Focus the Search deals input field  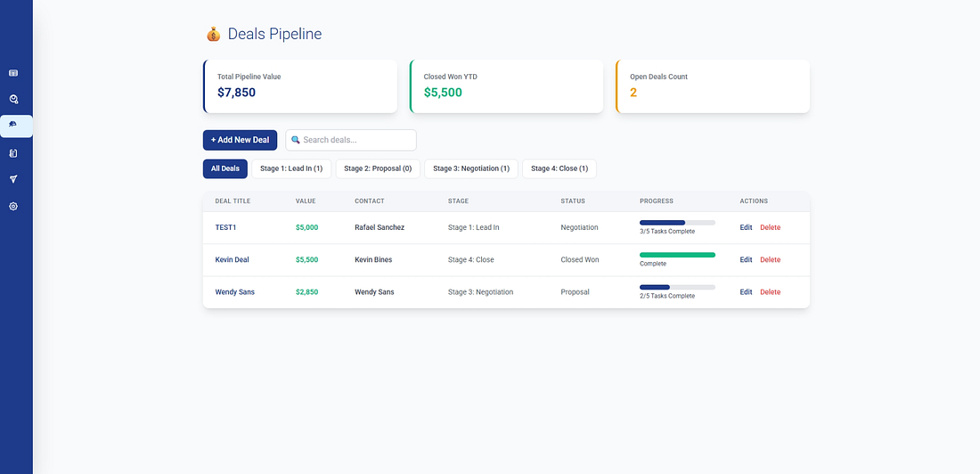click(x=351, y=140)
